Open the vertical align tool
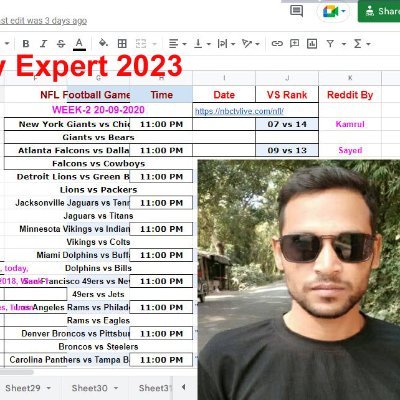Viewport: 400px width, 400px height. pos(198,44)
